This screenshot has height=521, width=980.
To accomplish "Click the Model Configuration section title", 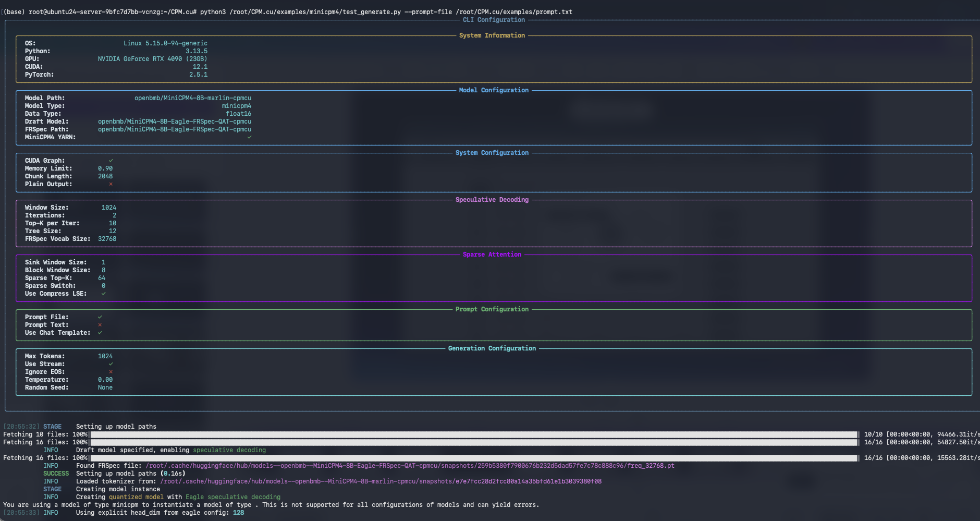I will point(493,90).
